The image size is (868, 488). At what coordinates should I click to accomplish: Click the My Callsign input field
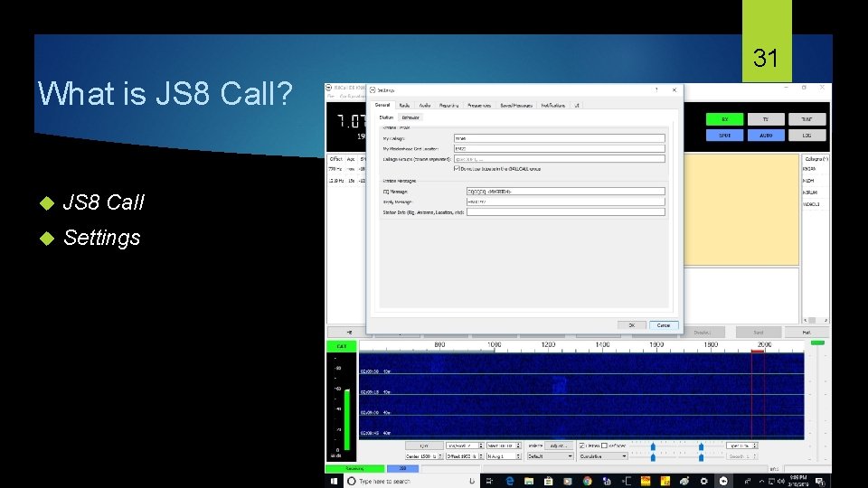click(559, 138)
